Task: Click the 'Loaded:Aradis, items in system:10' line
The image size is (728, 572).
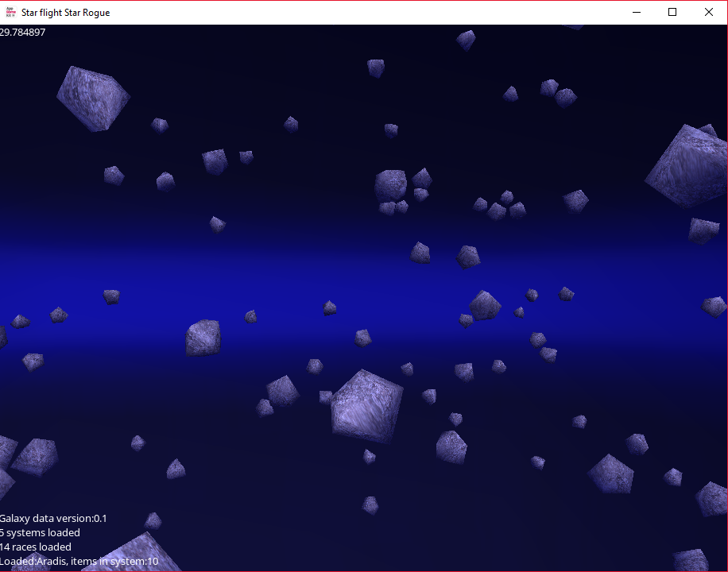Action: pos(79,562)
